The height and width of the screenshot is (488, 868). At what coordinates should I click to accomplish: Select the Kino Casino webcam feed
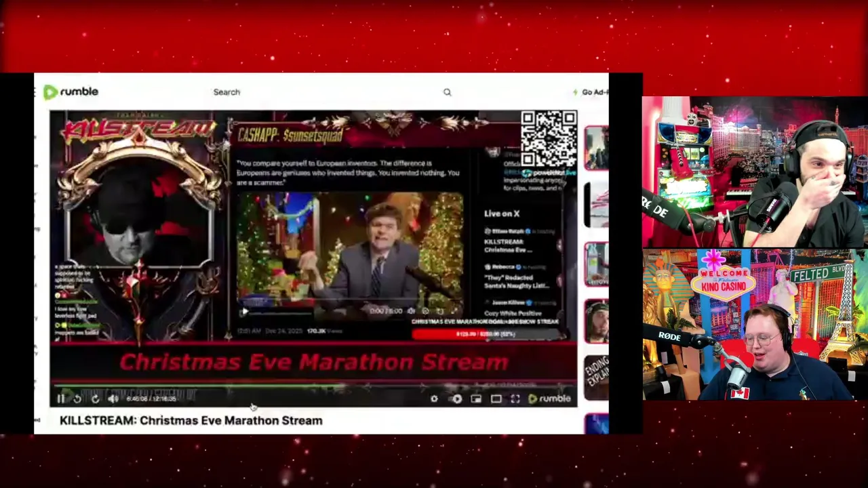click(x=755, y=325)
